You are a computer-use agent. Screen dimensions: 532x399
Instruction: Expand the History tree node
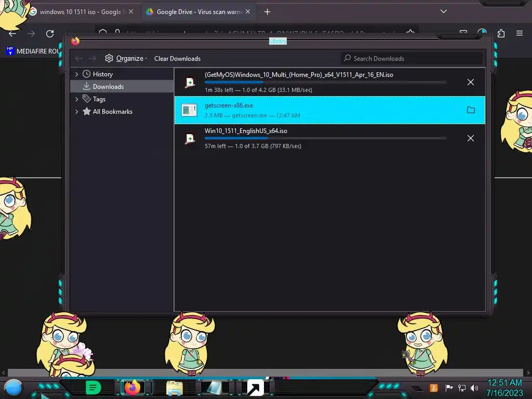click(x=77, y=74)
